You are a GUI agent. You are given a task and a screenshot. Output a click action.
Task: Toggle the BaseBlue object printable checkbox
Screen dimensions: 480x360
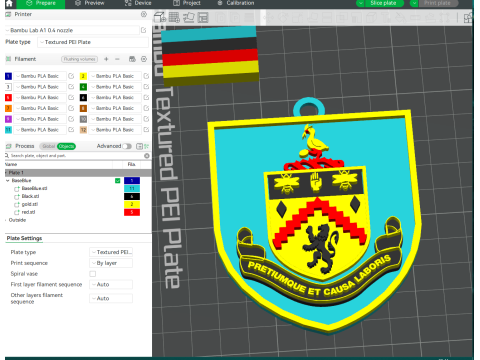click(x=118, y=181)
